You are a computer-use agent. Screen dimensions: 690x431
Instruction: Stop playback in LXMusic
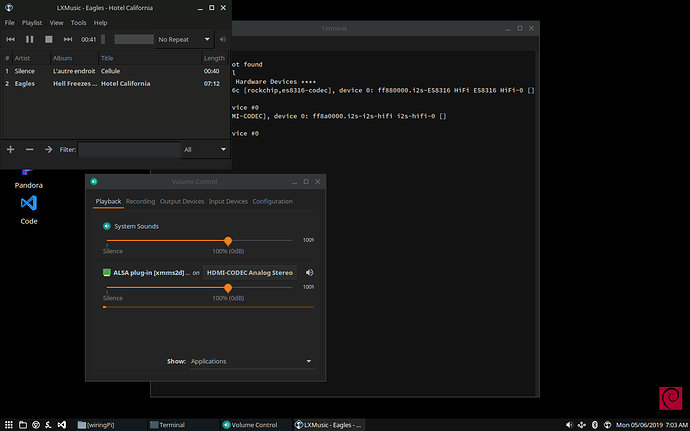pos(49,39)
